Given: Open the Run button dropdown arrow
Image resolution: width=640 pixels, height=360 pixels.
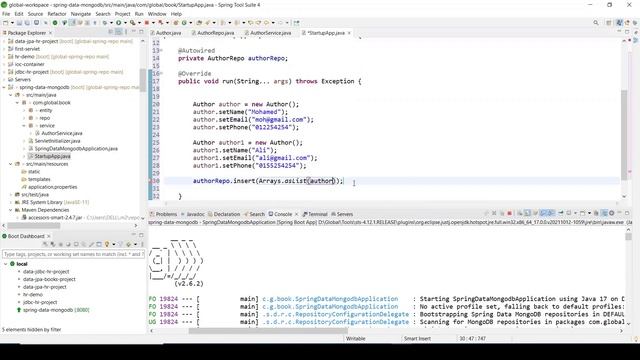Looking at the screenshot, I should pos(125,23).
